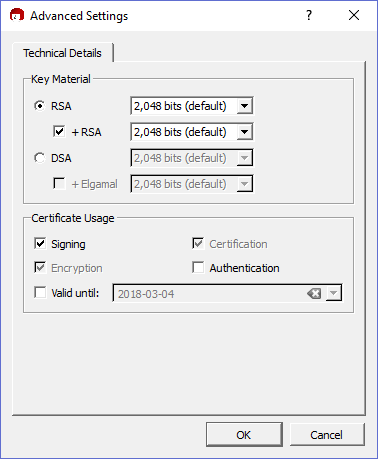
Task: Click the question mark help button
Action: [x=309, y=15]
